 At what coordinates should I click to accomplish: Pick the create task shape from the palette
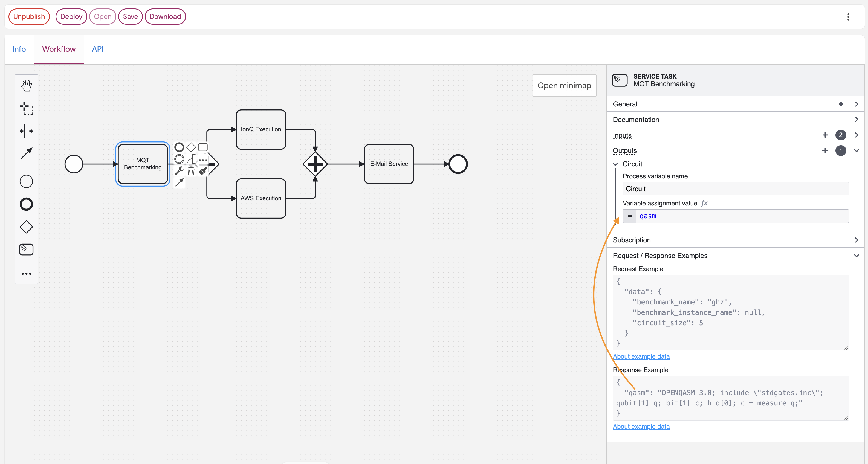[26, 249]
